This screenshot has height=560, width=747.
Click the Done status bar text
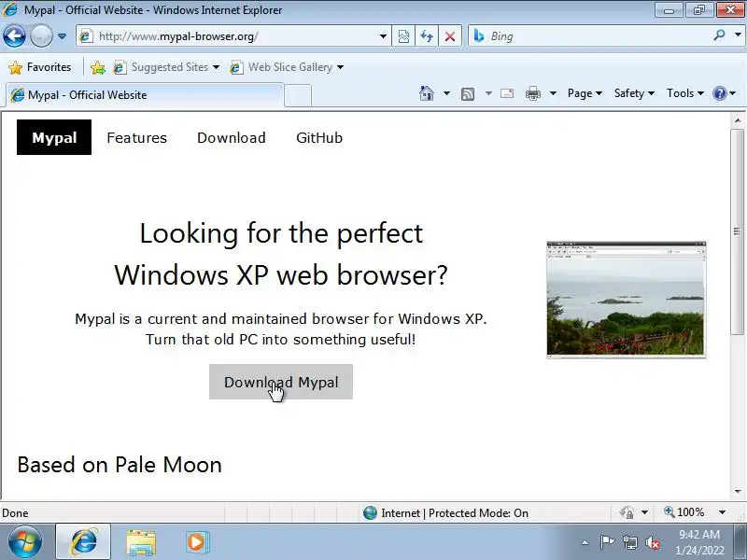15,512
